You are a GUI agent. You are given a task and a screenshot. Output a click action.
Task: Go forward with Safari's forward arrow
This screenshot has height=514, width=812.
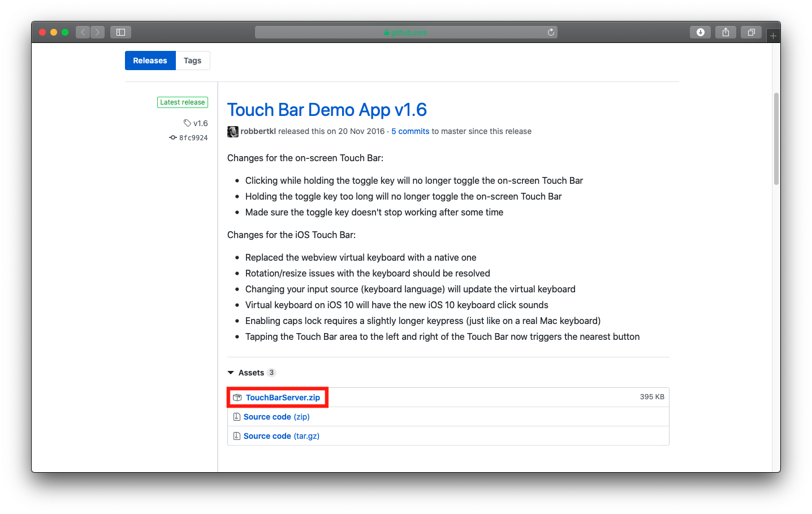click(x=98, y=32)
